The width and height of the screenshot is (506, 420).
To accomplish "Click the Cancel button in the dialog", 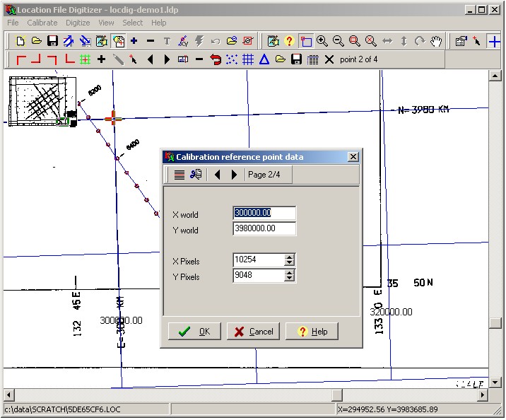I will [x=253, y=331].
